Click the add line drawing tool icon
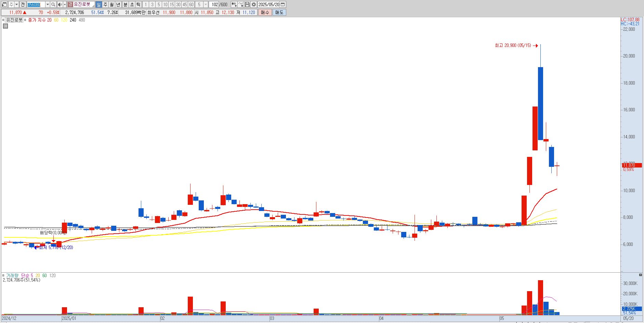This screenshot has width=644, height=323. pos(240,4)
